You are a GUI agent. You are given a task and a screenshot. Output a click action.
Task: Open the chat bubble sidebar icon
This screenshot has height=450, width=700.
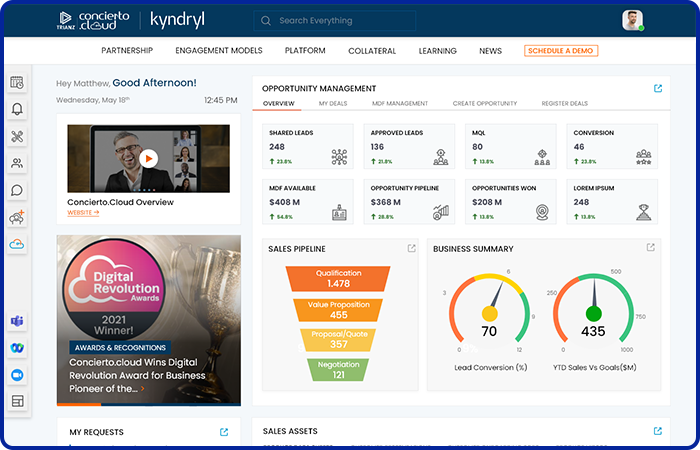[x=17, y=191]
